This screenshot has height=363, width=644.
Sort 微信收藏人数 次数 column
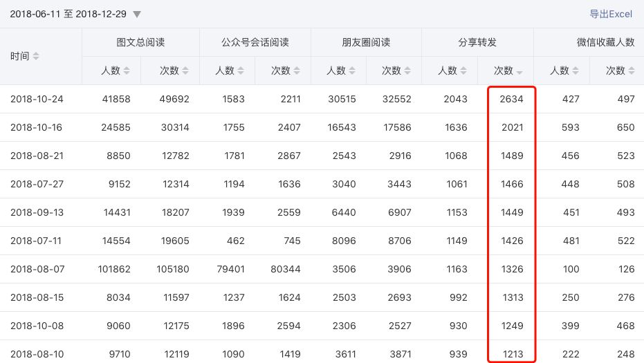point(632,71)
